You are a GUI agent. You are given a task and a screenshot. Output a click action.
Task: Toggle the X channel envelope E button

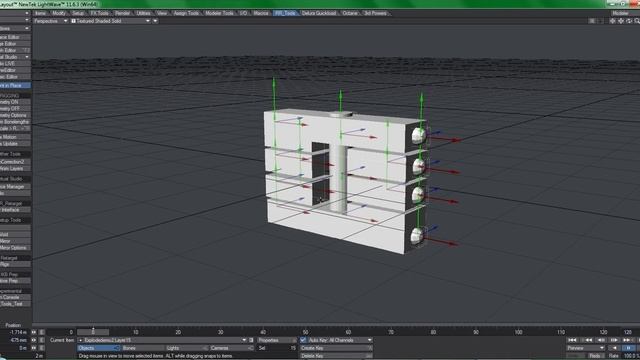point(42,332)
